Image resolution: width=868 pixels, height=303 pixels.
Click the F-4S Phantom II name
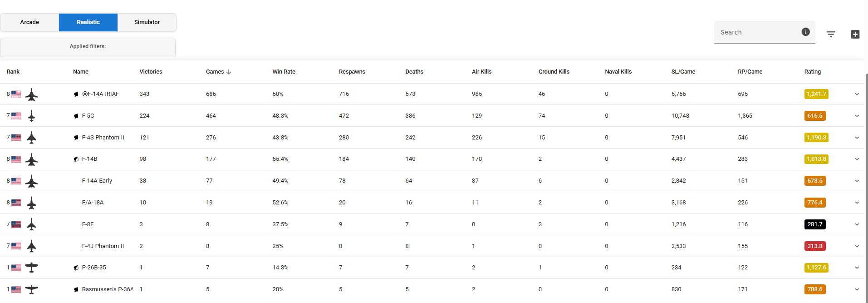[103, 138]
